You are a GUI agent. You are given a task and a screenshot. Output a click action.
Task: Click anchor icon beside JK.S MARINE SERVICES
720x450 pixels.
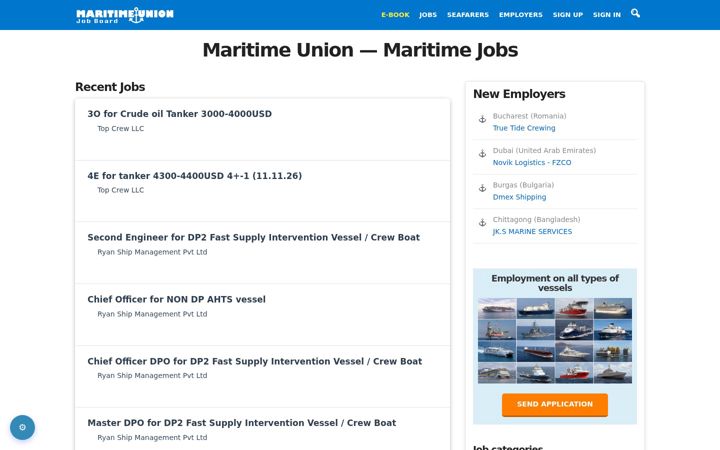click(482, 223)
